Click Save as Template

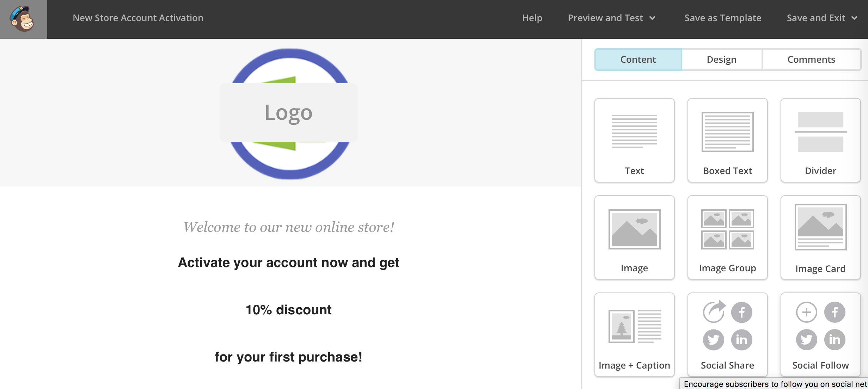coord(723,18)
